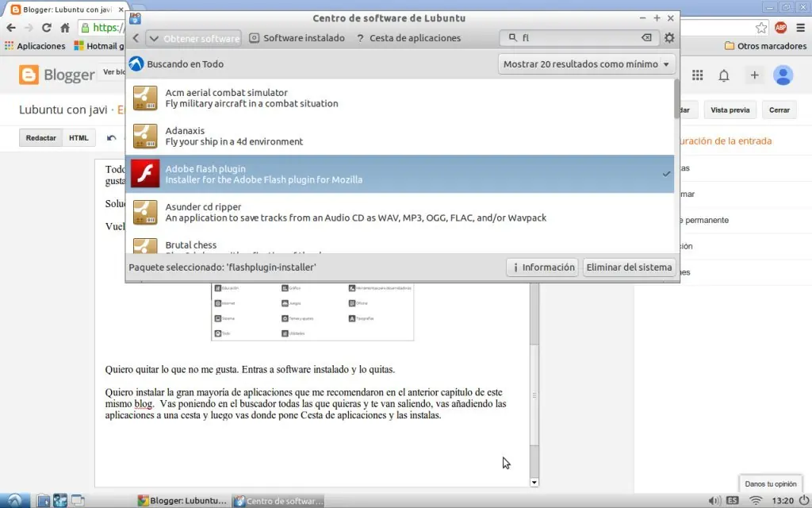Open the Wi-Fi network tray icon
Screen dimensions: 812x508
[756, 501]
